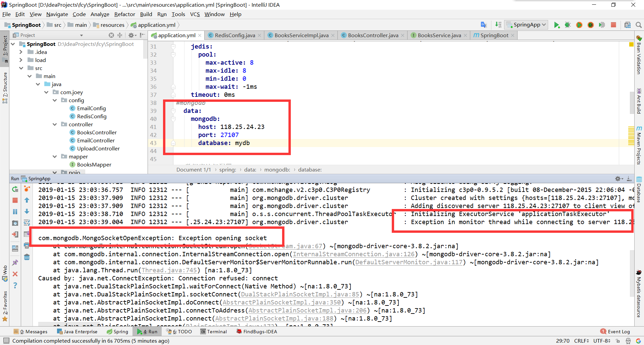This screenshot has width=644, height=345.
Task: Open help from the question mark icon
Action: [15, 285]
